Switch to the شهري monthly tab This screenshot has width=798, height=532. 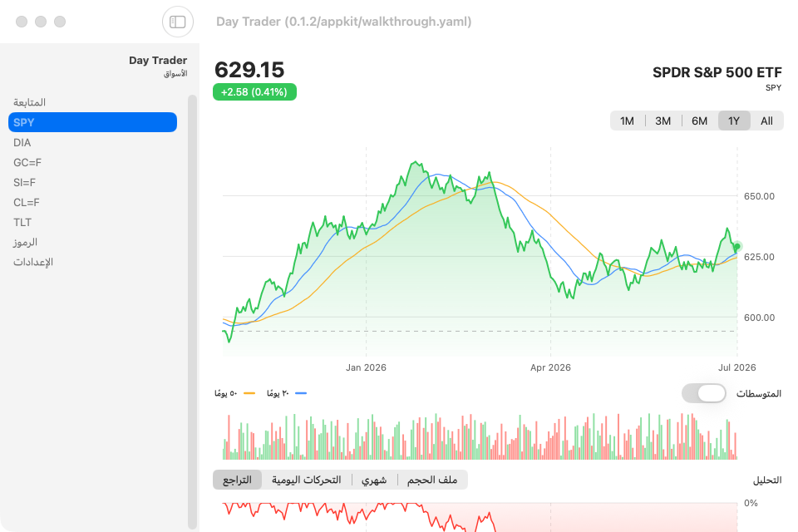point(374,480)
